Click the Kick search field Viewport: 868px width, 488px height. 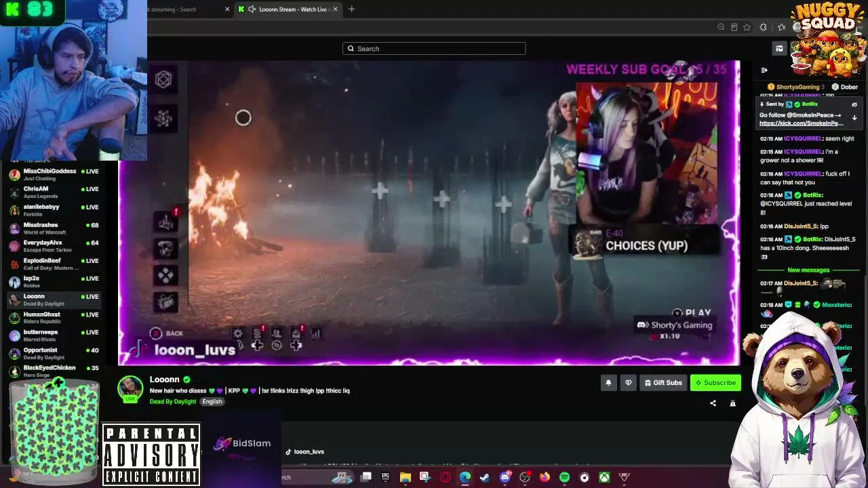(434, 48)
